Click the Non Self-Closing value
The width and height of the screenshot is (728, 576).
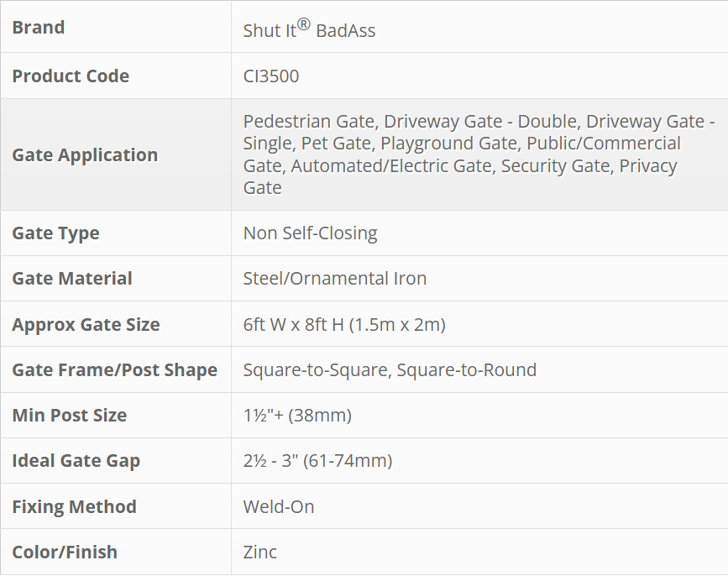click(310, 233)
